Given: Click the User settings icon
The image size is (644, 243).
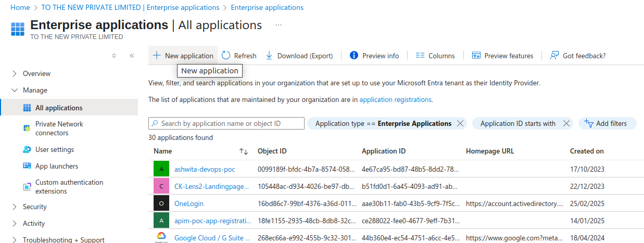Looking at the screenshot, I should click(27, 149).
